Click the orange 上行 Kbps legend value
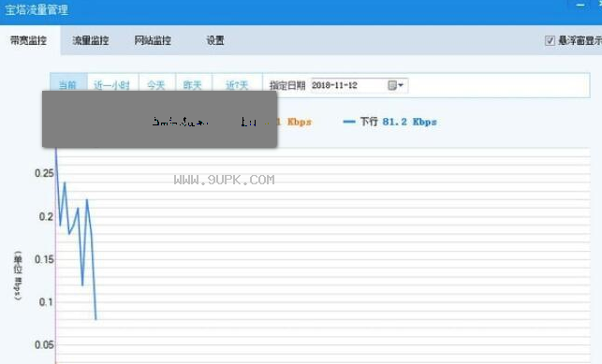 [295, 122]
